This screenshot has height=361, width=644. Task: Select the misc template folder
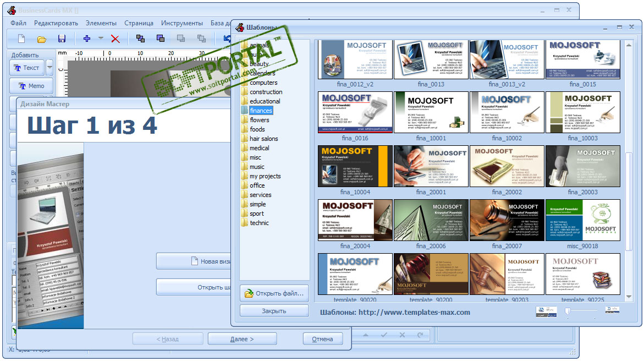click(x=255, y=157)
